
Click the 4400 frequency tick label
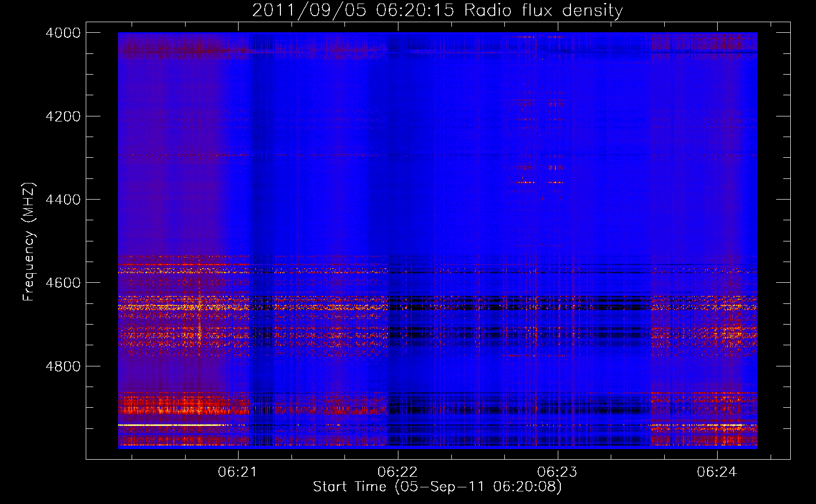[63, 200]
